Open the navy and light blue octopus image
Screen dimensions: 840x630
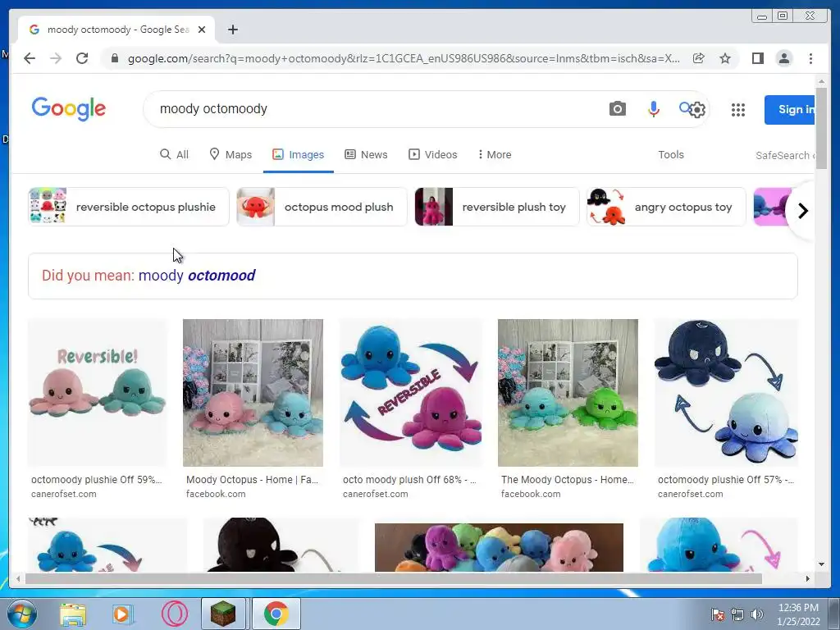click(x=726, y=393)
